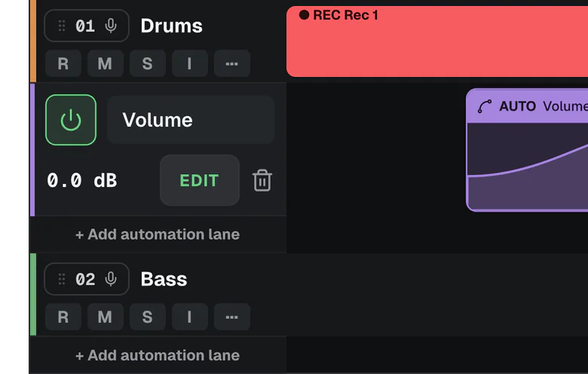The width and height of the screenshot is (588, 374).
Task: Solo the Drums track
Action: pos(148,63)
